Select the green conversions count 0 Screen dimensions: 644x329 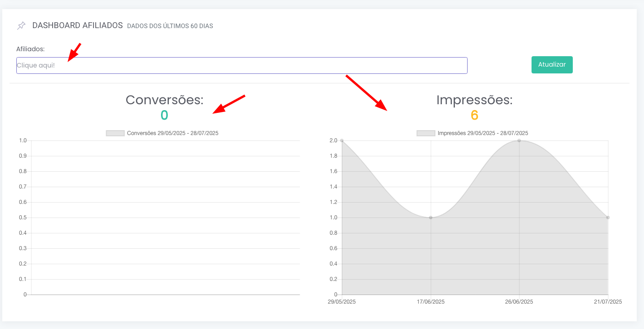[x=164, y=116]
